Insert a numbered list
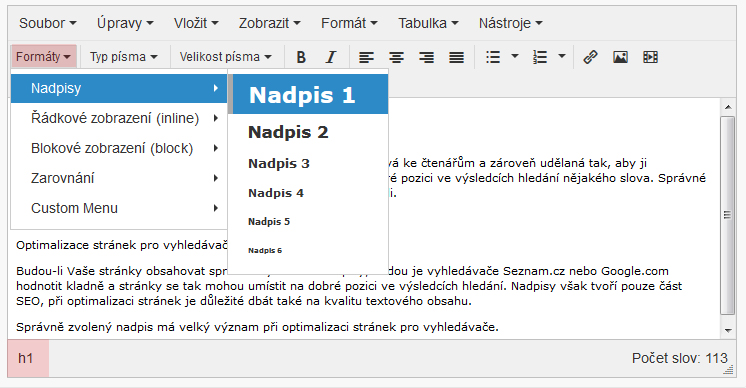746x388 pixels. (540, 57)
